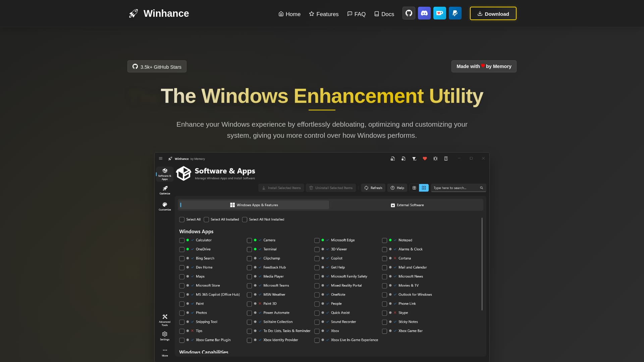Open Software & Apps sidebar icon
The width and height of the screenshot is (644, 362).
pos(165,174)
